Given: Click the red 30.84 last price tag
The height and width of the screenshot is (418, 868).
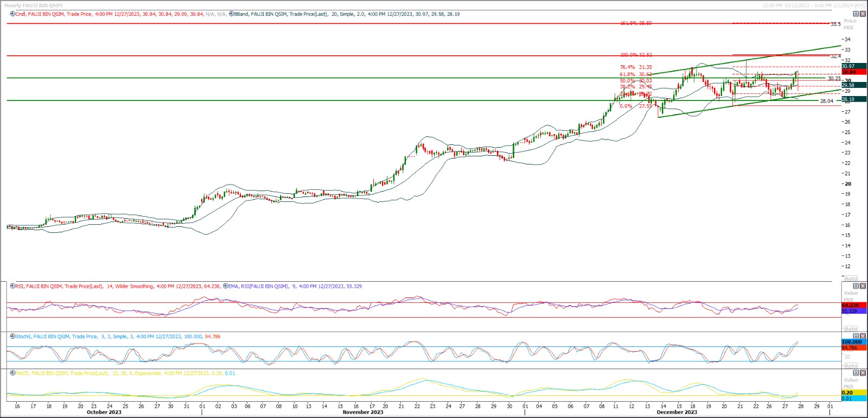Looking at the screenshot, I should coord(849,72).
